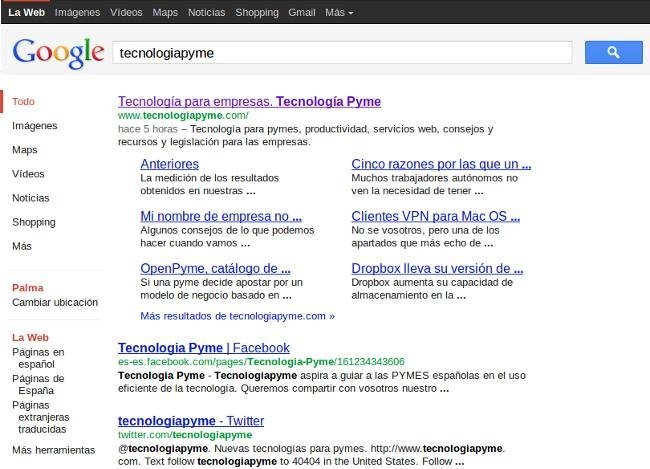
Task: Open Tecnología para empresas result title
Action: click(x=249, y=102)
